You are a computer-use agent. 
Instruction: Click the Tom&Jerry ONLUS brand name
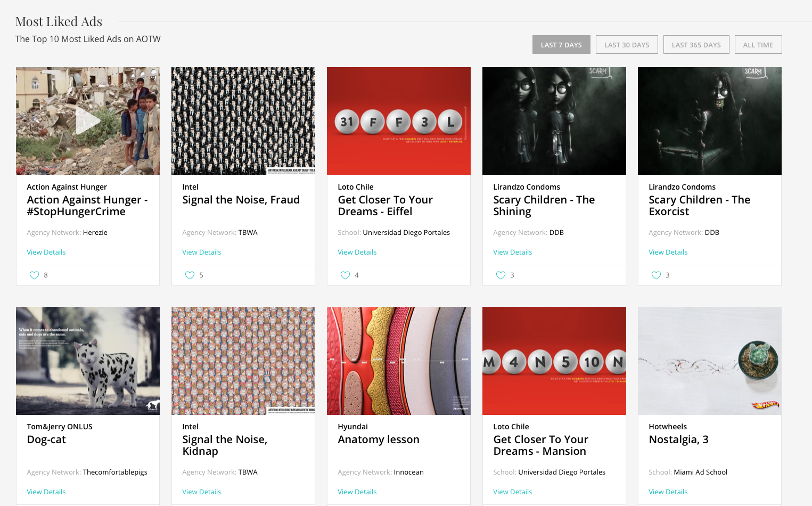60,427
